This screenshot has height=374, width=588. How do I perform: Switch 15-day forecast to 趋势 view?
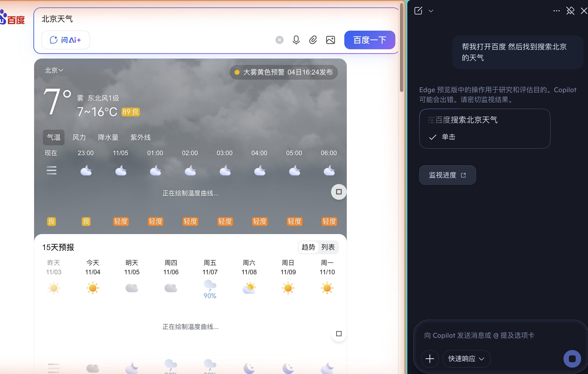[308, 247]
